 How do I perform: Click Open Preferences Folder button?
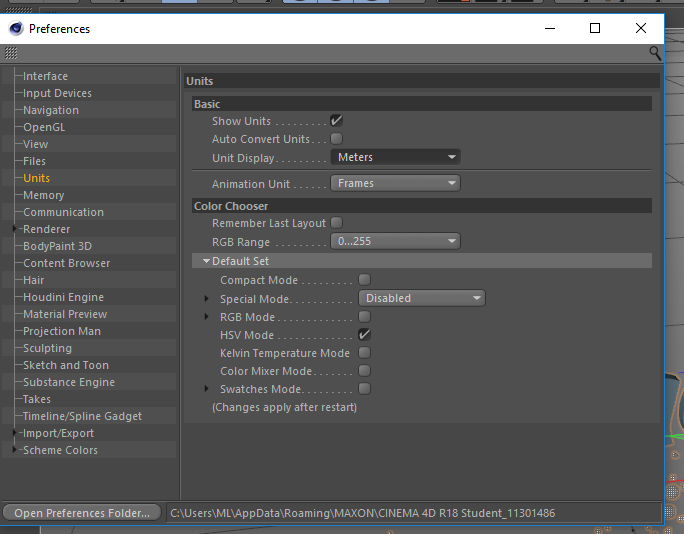click(x=82, y=513)
